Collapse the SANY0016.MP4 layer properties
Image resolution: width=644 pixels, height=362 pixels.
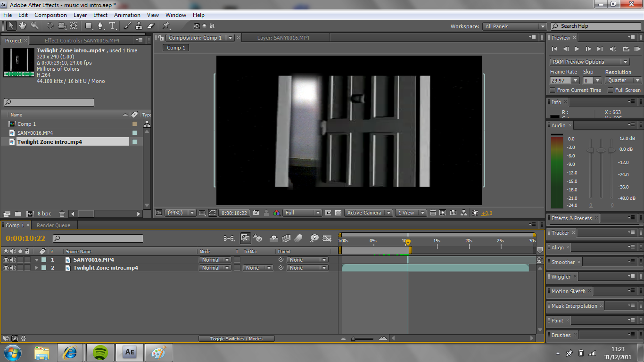point(37,260)
